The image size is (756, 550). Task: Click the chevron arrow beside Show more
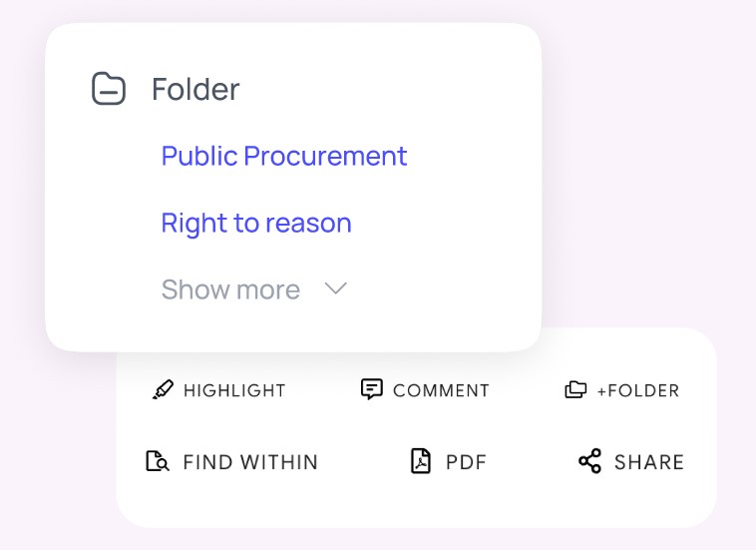coord(335,289)
